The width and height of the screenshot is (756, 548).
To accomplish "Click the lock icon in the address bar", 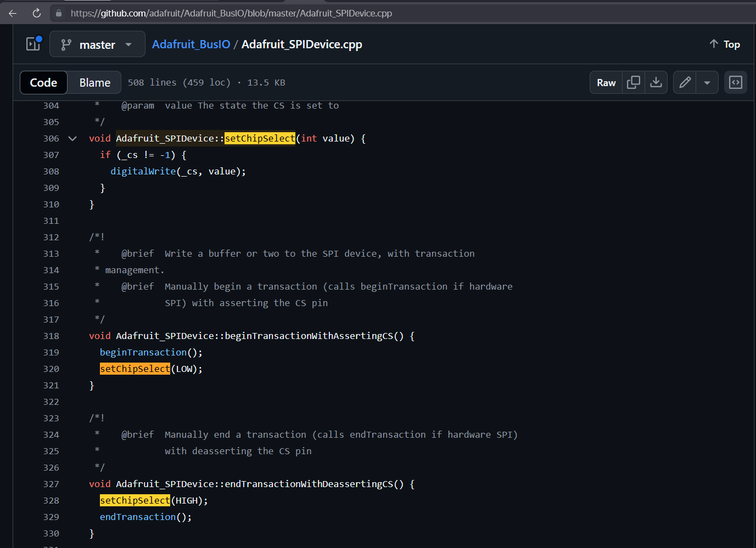I will click(x=59, y=13).
